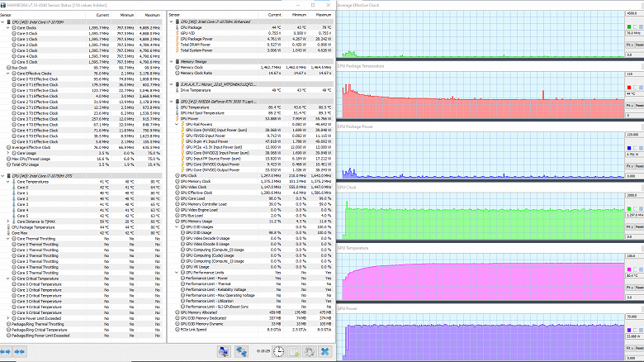Click the Current column header in right pane
The height and width of the screenshot is (362, 644).
click(x=274, y=15)
